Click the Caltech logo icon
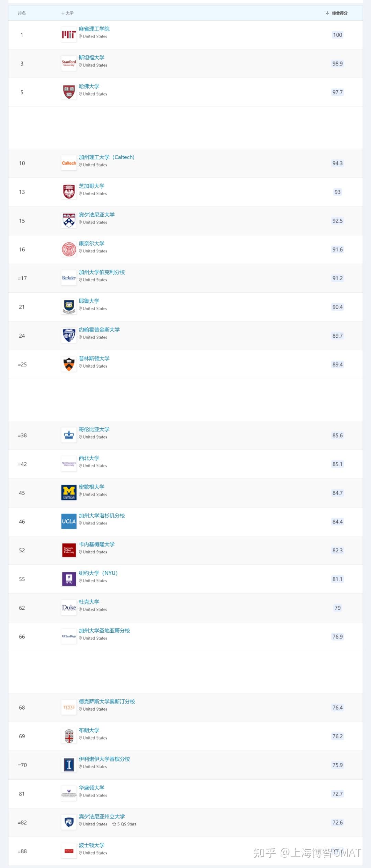 click(69, 163)
